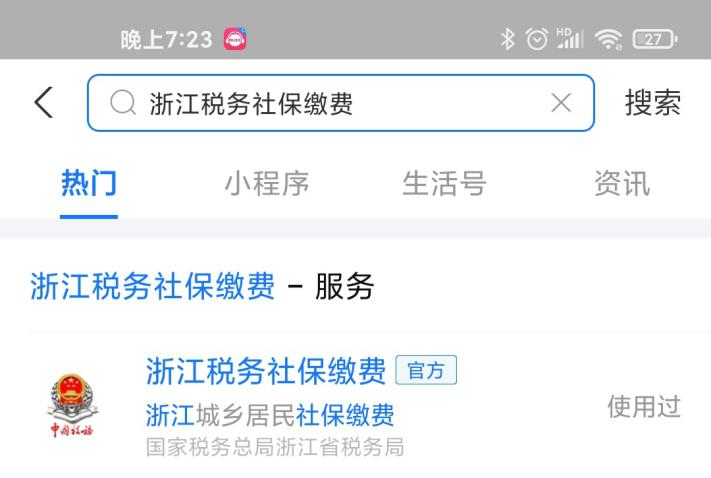Tap the Wi-Fi status icon

tap(609, 39)
